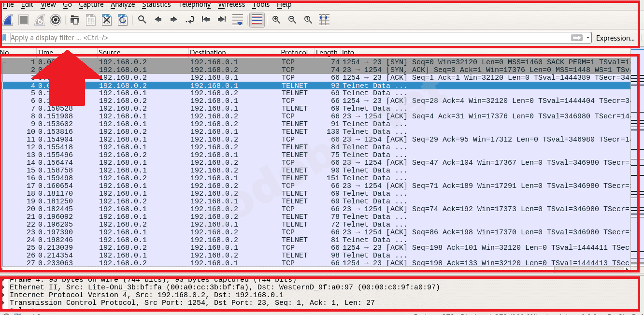Expand Transmission Control Protocol tree row

pos(4,303)
